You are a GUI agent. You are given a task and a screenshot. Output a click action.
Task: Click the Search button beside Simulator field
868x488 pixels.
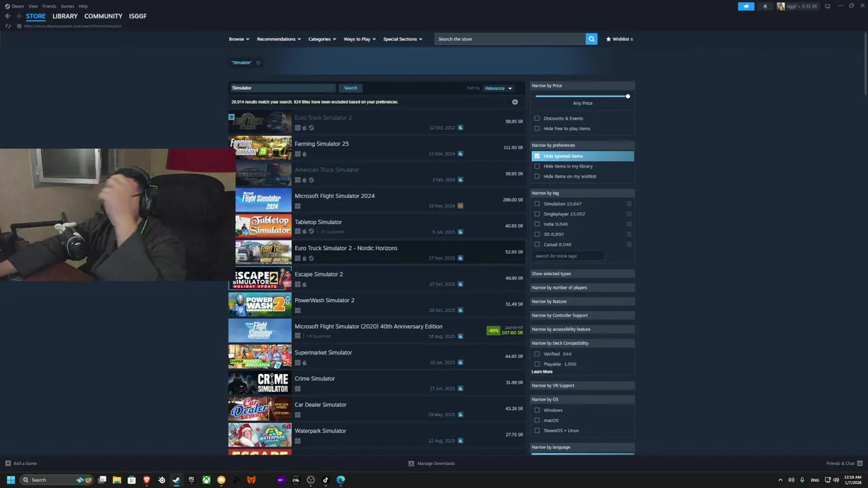click(x=351, y=88)
